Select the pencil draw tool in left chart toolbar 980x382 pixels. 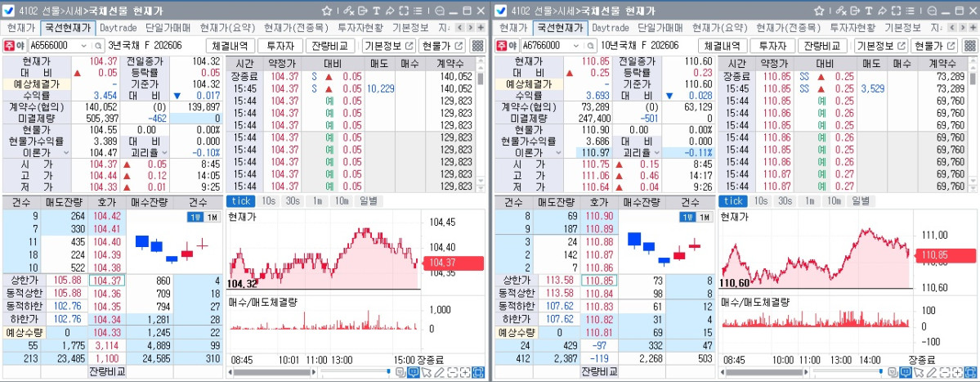[439, 372]
